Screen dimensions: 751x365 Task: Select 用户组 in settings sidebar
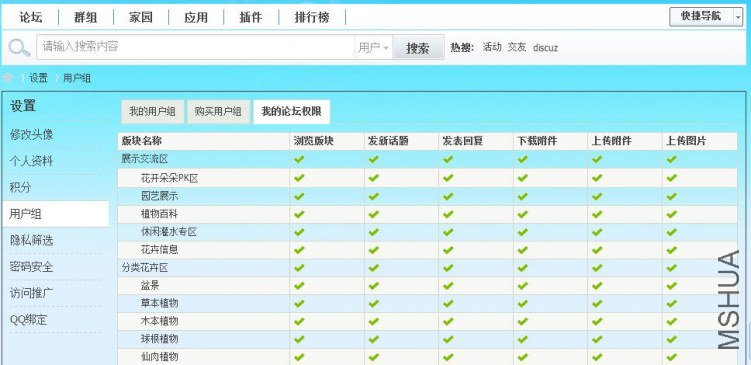(x=56, y=214)
